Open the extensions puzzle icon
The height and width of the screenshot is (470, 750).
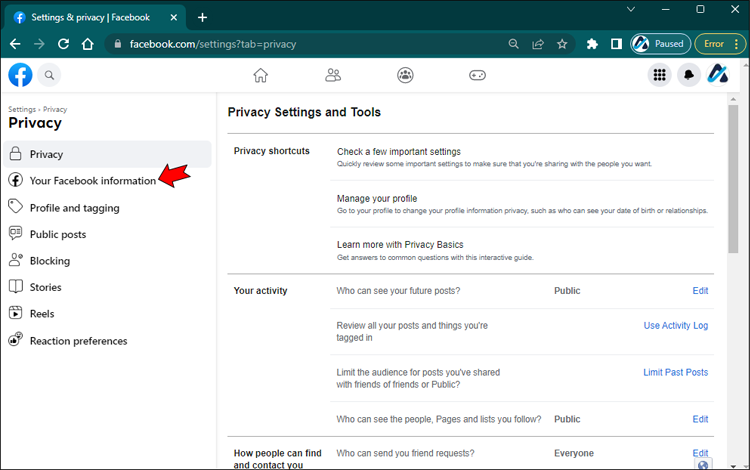pyautogui.click(x=592, y=44)
